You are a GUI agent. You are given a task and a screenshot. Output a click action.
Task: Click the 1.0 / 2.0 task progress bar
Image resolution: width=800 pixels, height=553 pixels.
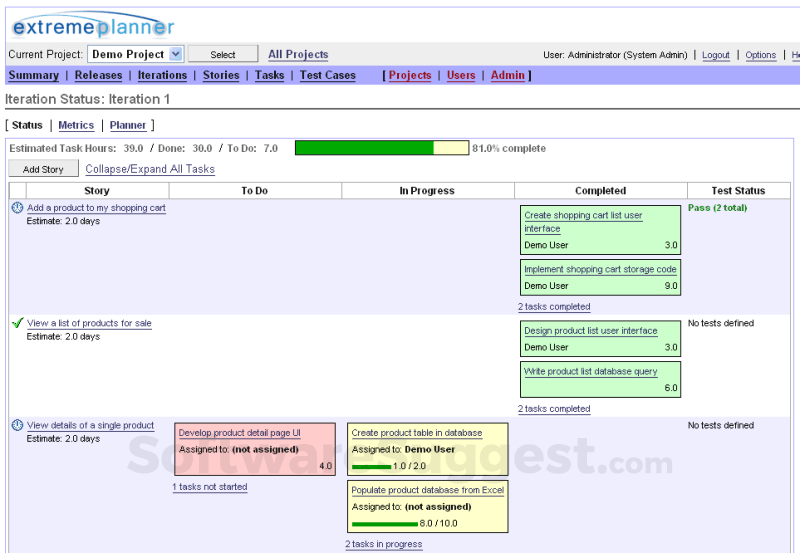point(371,467)
